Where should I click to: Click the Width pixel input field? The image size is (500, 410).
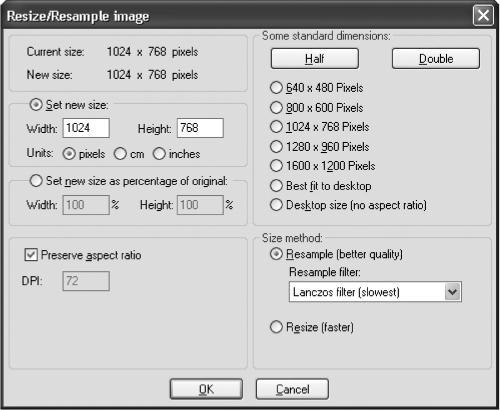(86, 128)
